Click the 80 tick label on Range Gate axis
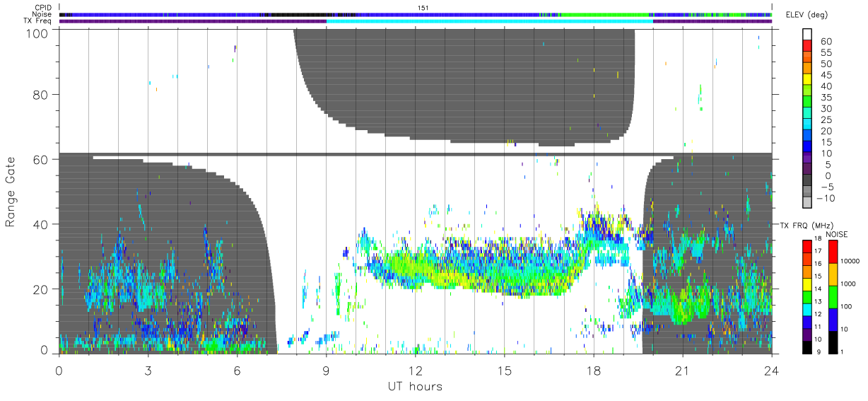The image size is (868, 401). tap(41, 95)
